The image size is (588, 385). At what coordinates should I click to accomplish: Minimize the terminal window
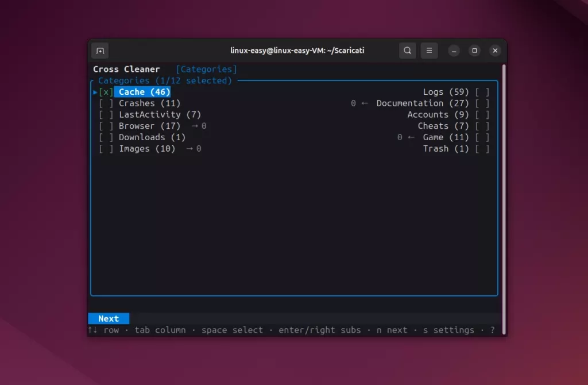coord(454,51)
